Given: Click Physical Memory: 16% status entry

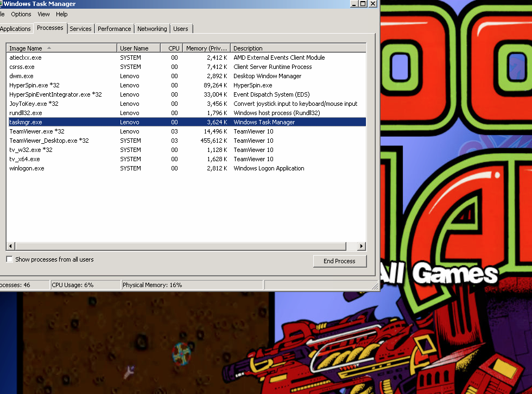Looking at the screenshot, I should pyautogui.click(x=153, y=285).
